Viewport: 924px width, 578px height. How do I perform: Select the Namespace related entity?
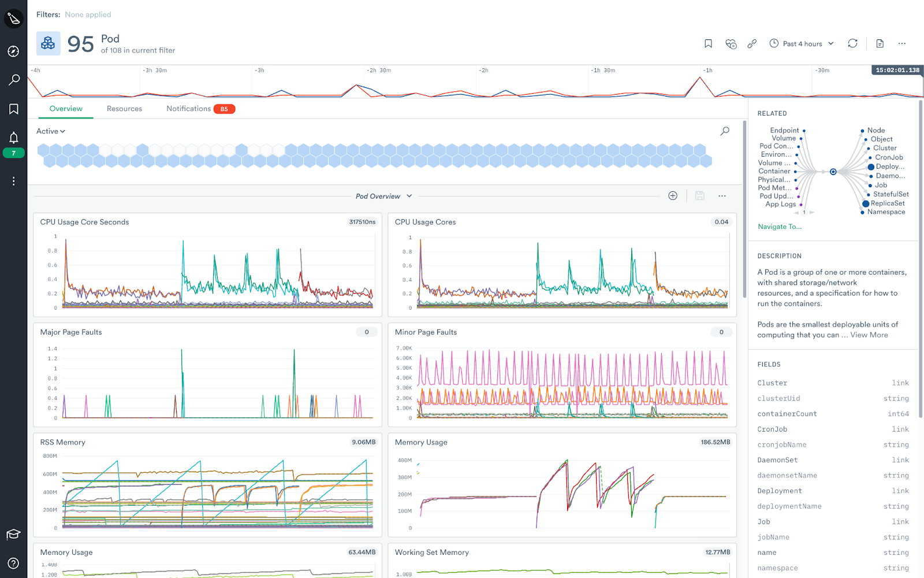point(883,212)
